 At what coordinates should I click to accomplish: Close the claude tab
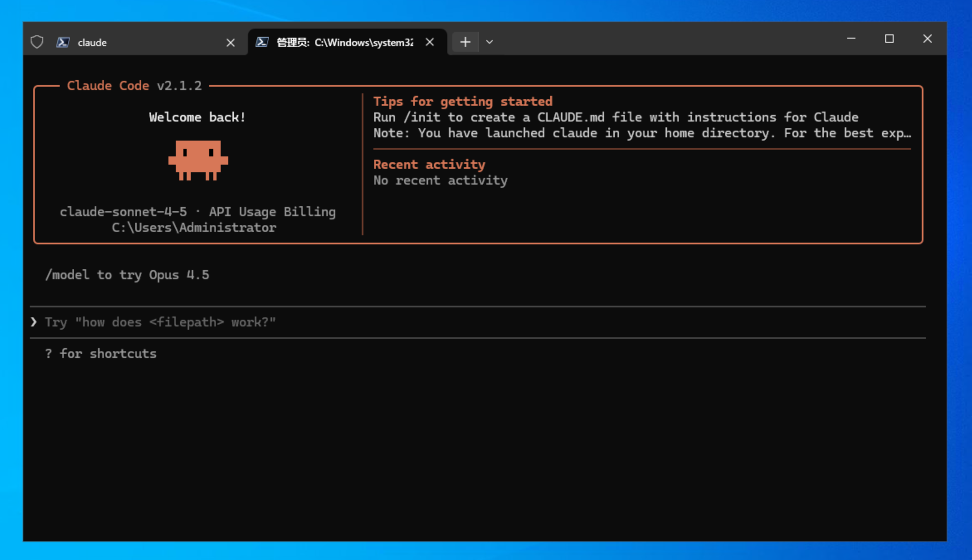click(x=231, y=41)
